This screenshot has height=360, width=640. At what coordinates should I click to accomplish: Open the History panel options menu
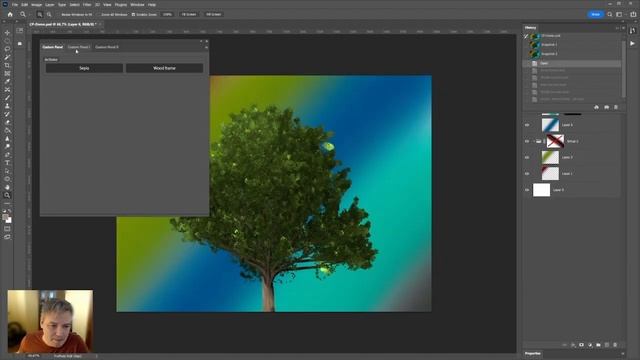coord(623,28)
